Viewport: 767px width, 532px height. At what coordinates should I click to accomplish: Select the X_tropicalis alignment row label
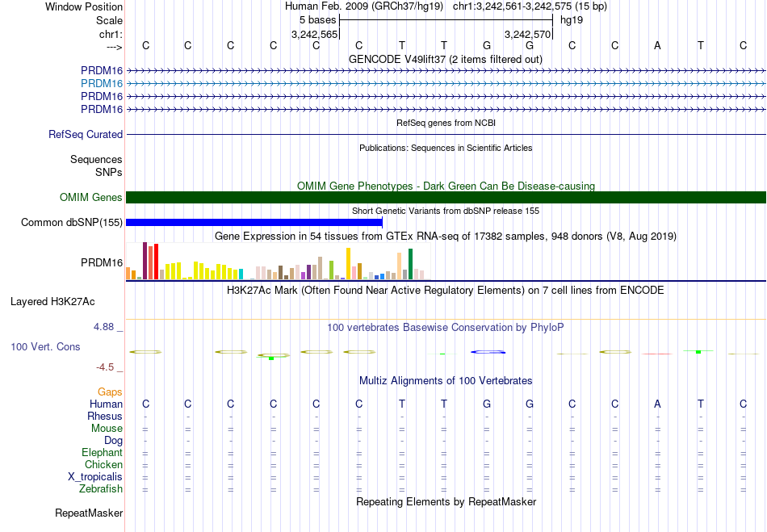point(95,477)
